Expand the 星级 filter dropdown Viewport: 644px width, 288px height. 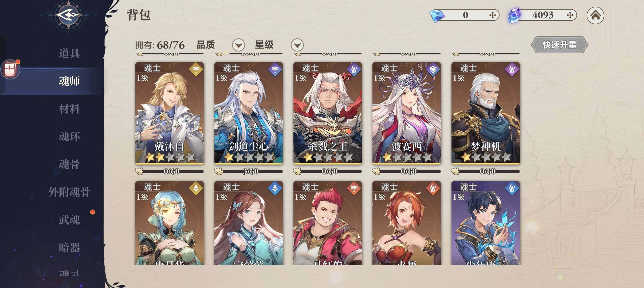pos(297,45)
